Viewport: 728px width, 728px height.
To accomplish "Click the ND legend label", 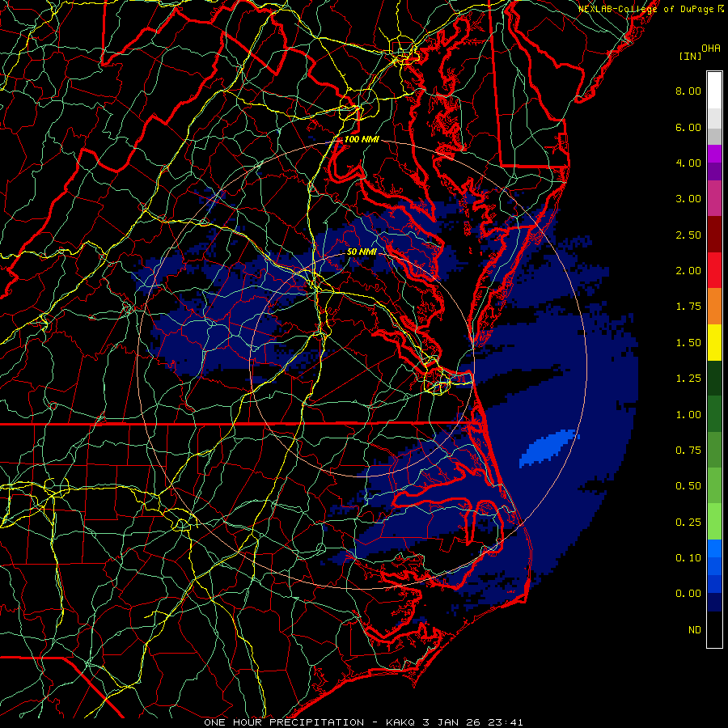I will pyautogui.click(x=695, y=630).
